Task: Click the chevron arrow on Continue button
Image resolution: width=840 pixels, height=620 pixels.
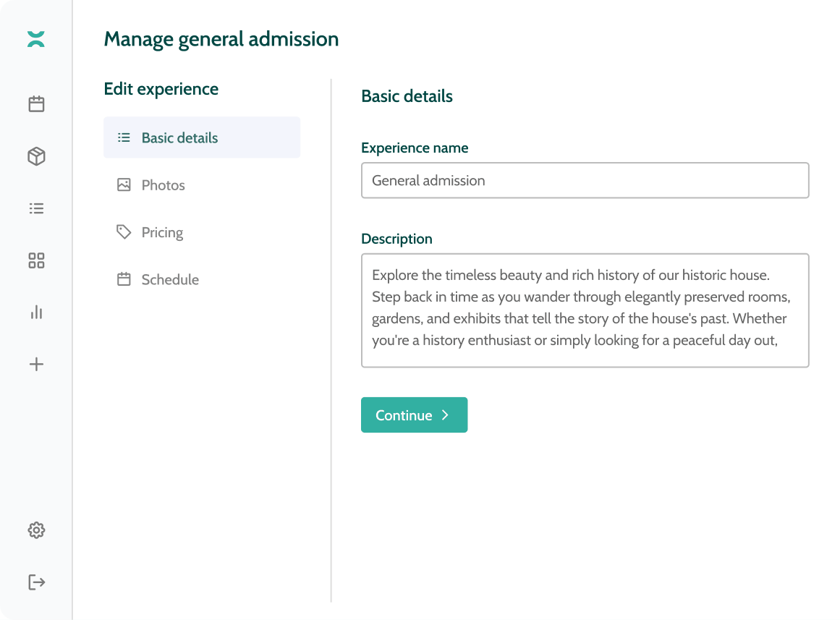Action: [x=446, y=415]
